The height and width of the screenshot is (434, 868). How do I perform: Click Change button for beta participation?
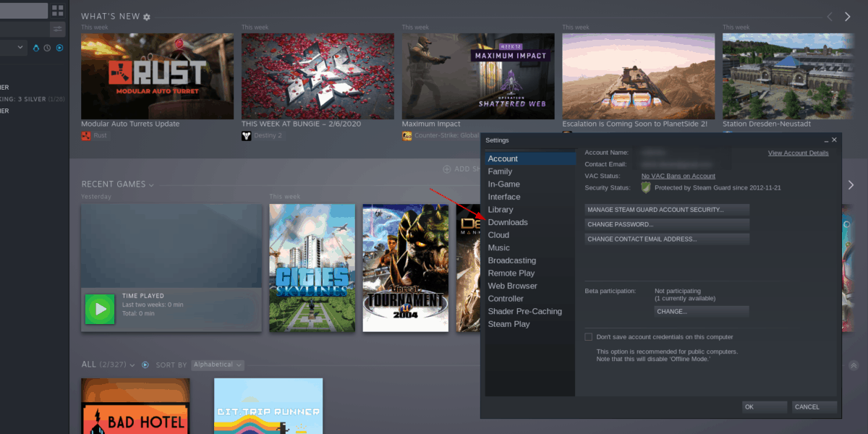pyautogui.click(x=702, y=312)
